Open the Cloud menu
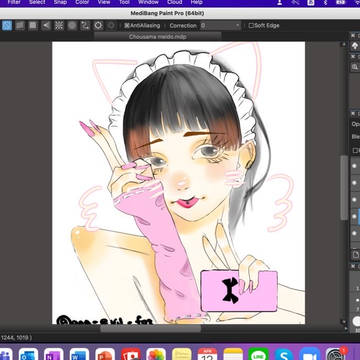 [175, 2]
